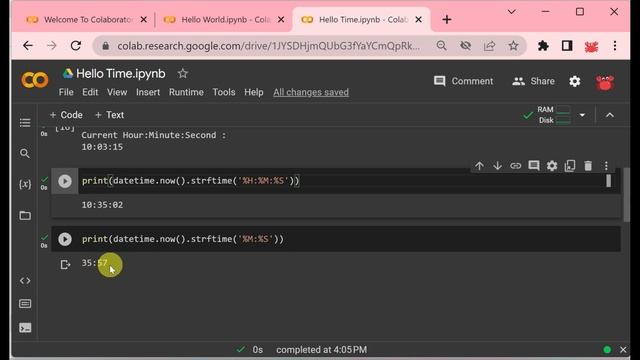This screenshot has width=640, height=360.
Task: Collapse the header with chevron up
Action: point(610,115)
